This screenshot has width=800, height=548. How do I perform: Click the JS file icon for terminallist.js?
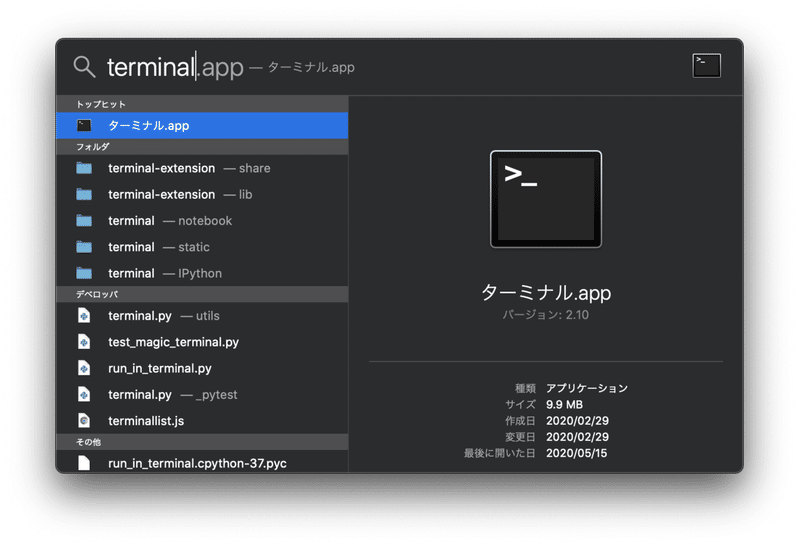point(84,421)
